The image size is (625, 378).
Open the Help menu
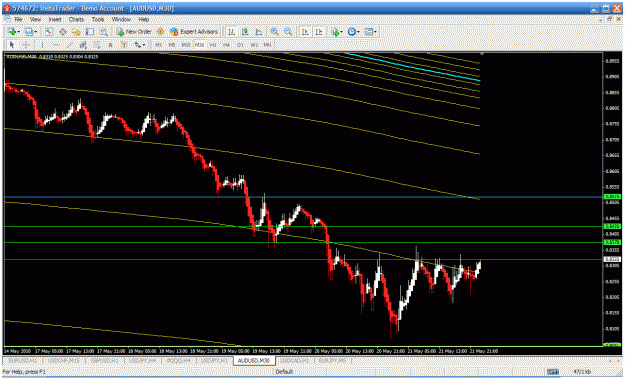click(143, 19)
